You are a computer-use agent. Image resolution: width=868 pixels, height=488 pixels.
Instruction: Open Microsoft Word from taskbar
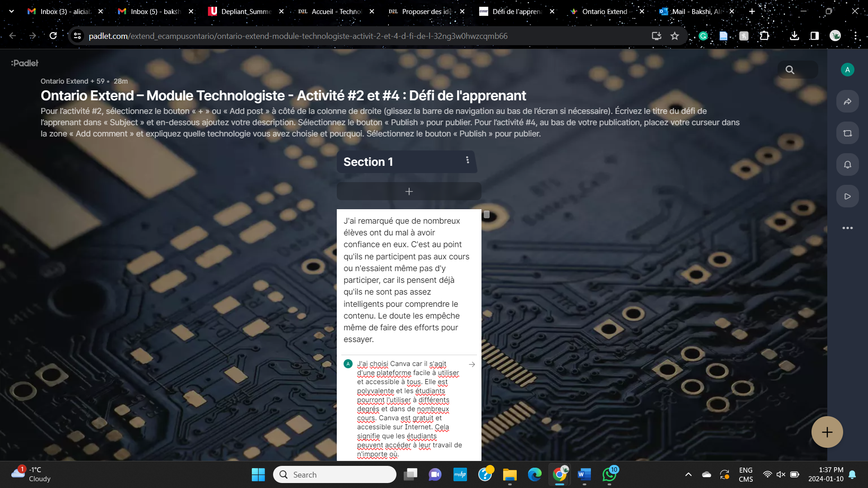pos(584,474)
